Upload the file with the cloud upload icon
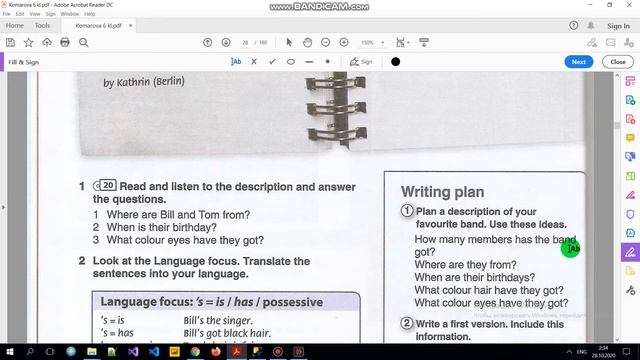This screenshot has width=640, height=360. click(47, 42)
